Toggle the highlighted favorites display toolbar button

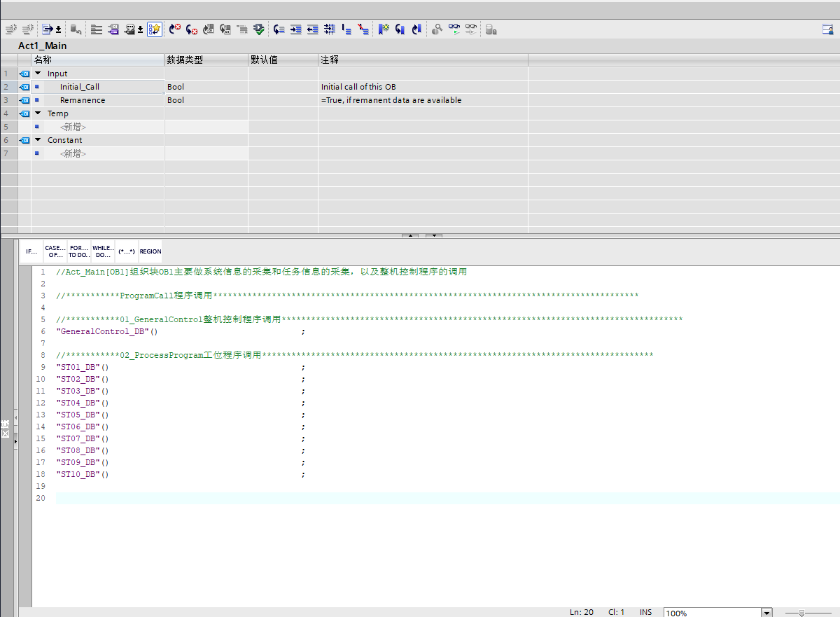click(155, 29)
